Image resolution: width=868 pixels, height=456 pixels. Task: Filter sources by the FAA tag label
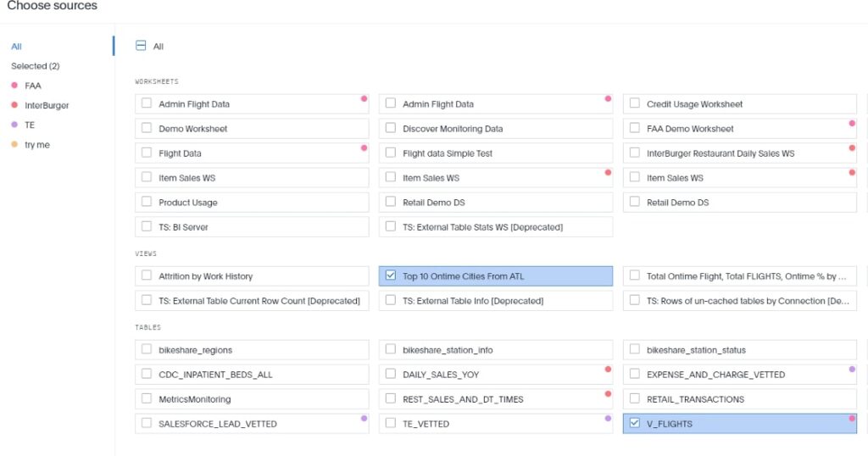coord(32,86)
